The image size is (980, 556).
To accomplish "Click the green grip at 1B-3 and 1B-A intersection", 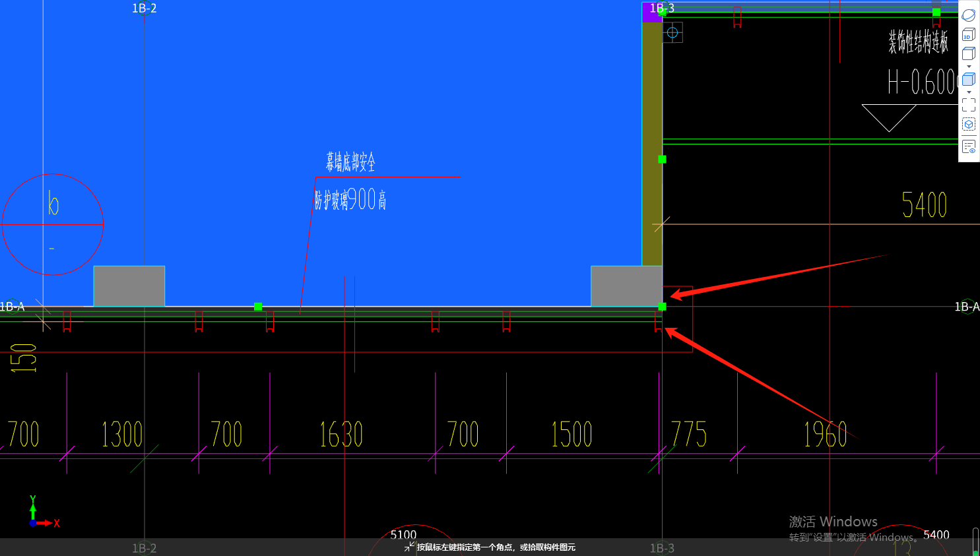I will click(x=662, y=307).
